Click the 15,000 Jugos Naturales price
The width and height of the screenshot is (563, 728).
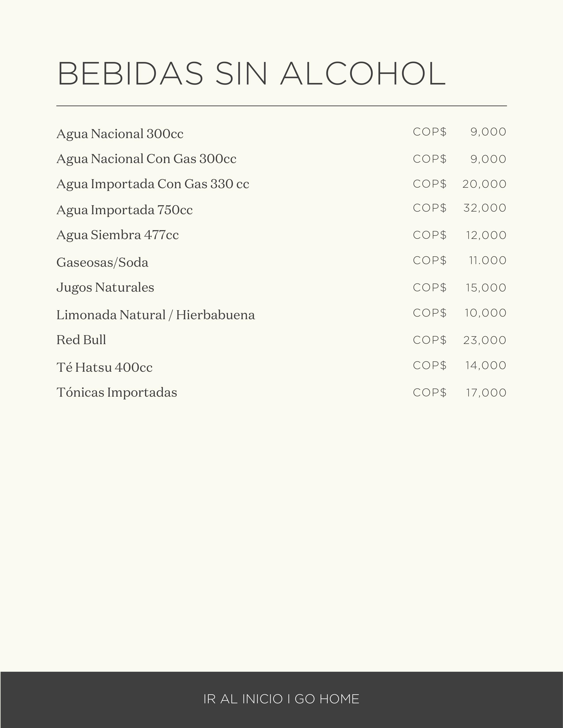pyautogui.click(x=486, y=288)
